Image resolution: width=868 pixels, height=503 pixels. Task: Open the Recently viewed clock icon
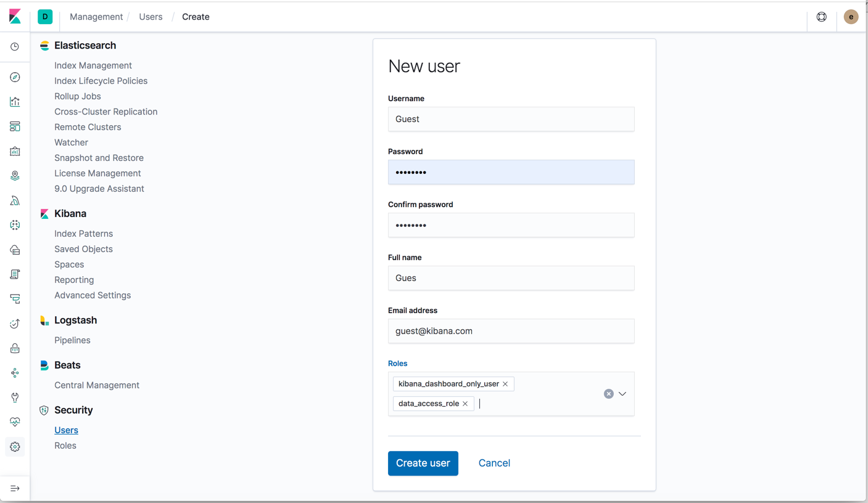[x=15, y=47]
